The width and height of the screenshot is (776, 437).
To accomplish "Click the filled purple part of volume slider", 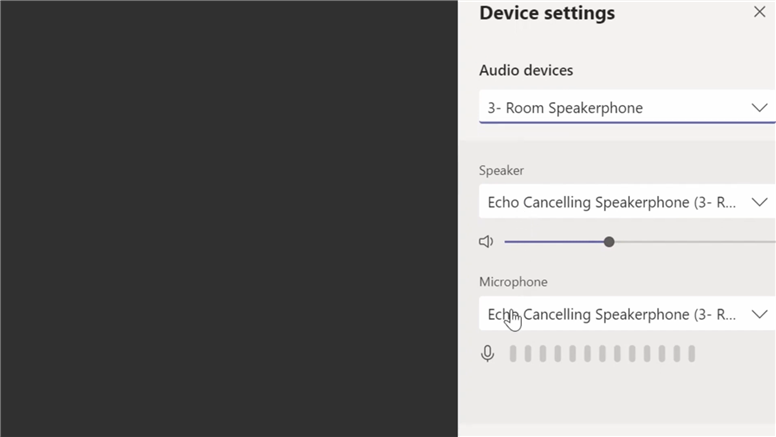I will point(555,242).
